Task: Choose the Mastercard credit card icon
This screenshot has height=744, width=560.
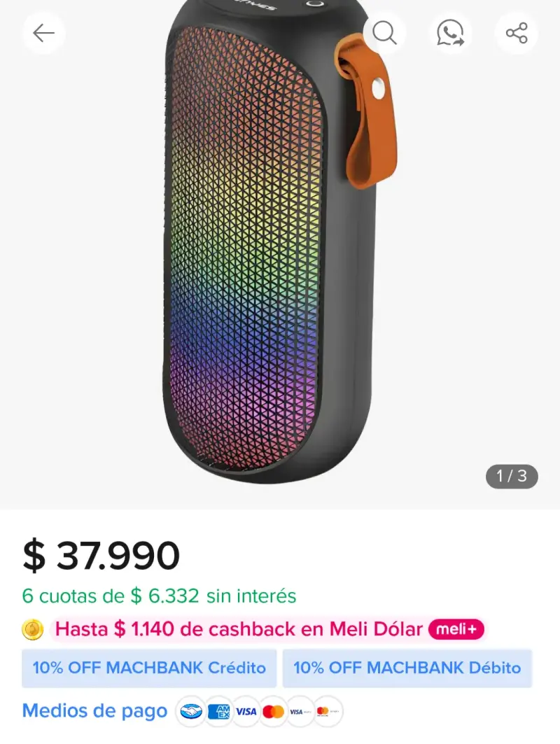Action: tap(274, 711)
